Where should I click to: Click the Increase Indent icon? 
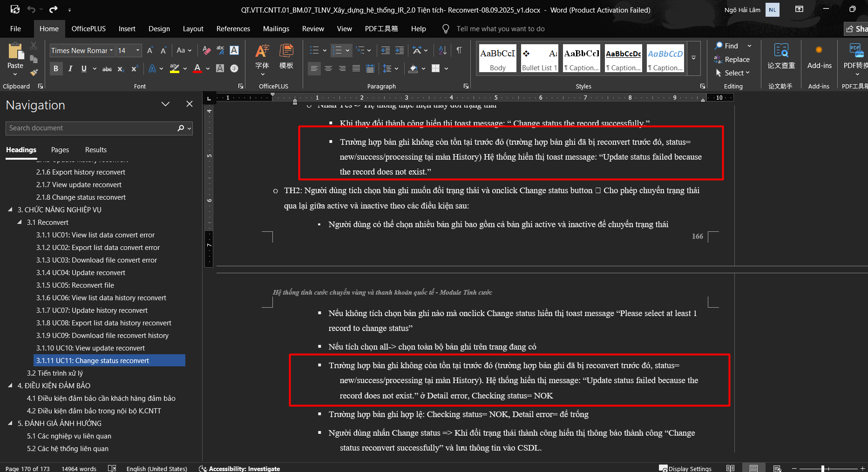400,50
